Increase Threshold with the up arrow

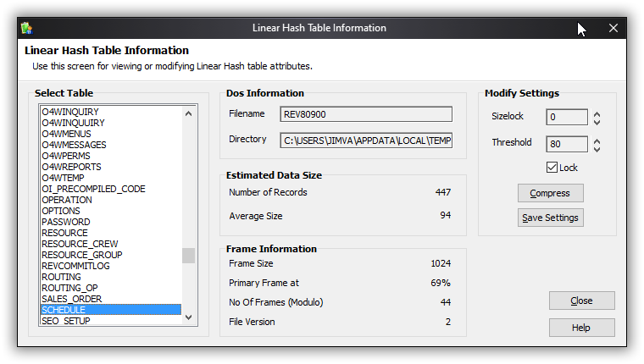[x=597, y=141]
